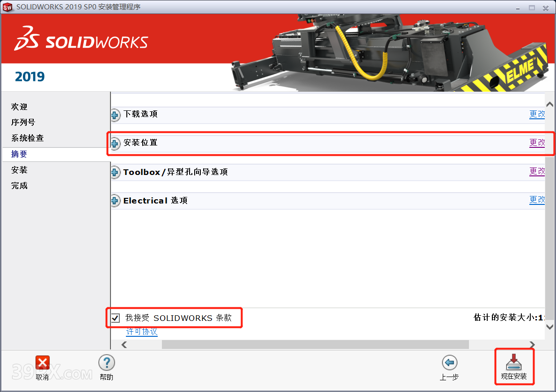Viewport: 556px width, 392px height.
Task: Select 欢迎 step in sidebar
Action: (19, 107)
